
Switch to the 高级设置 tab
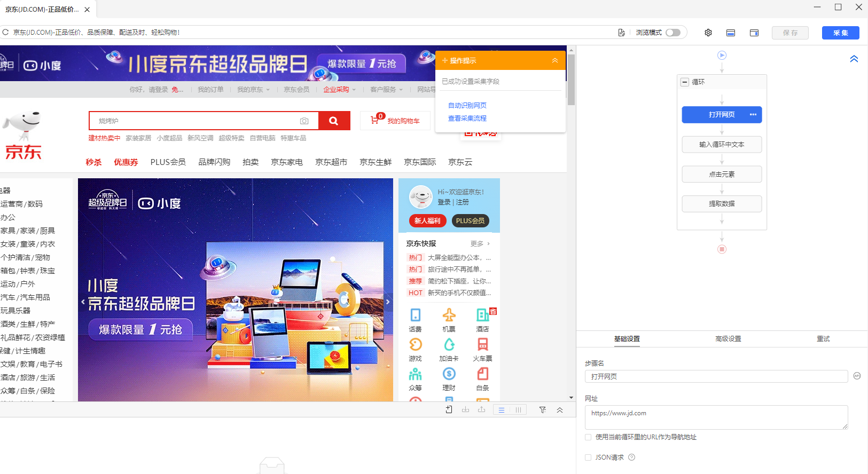(728, 339)
